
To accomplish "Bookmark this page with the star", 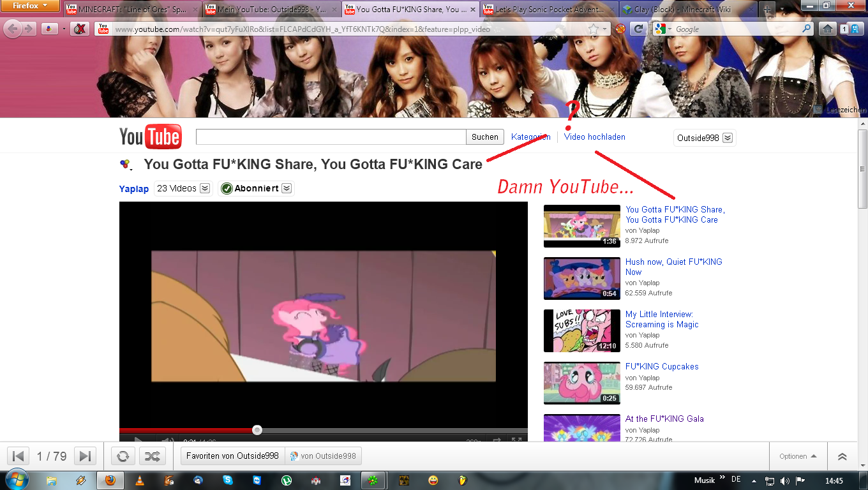I will pos(594,29).
